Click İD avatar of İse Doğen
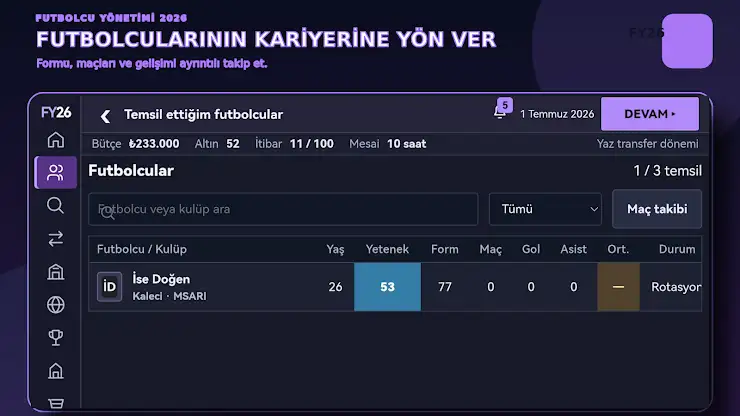This screenshot has width=740, height=416. point(109,287)
